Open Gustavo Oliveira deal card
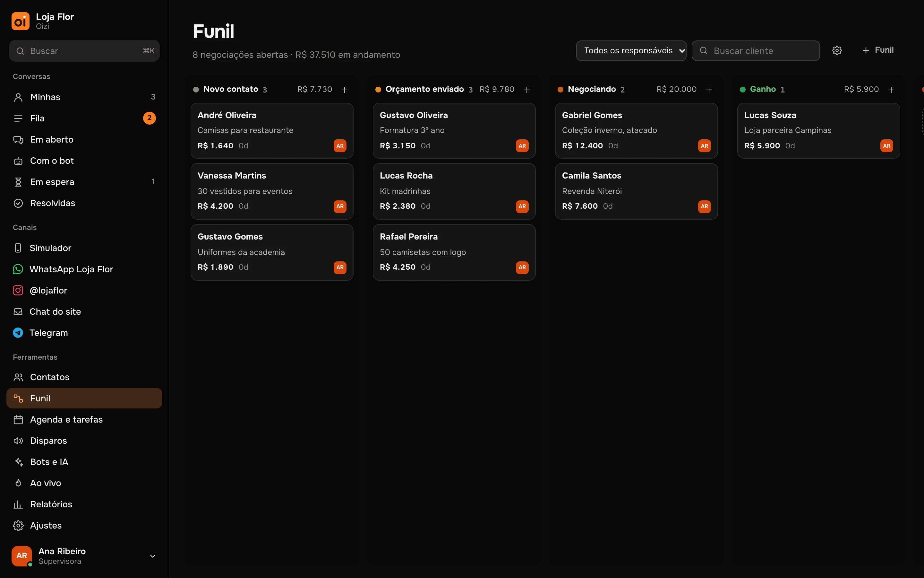The height and width of the screenshot is (578, 924). click(x=454, y=130)
